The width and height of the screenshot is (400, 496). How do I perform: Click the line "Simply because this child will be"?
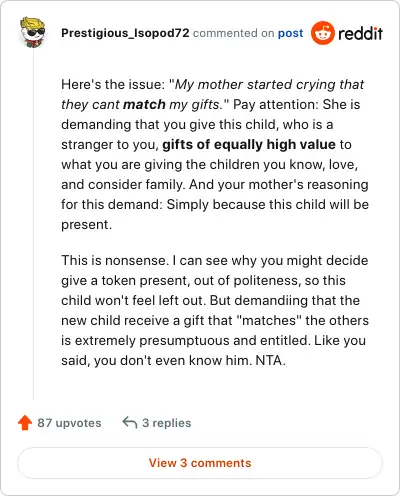268,204
